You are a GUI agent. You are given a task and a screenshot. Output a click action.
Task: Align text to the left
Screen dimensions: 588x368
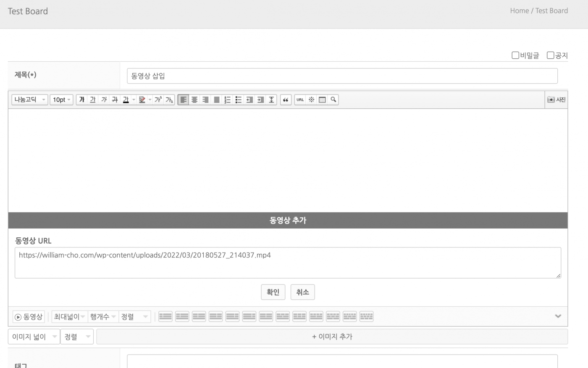click(183, 100)
